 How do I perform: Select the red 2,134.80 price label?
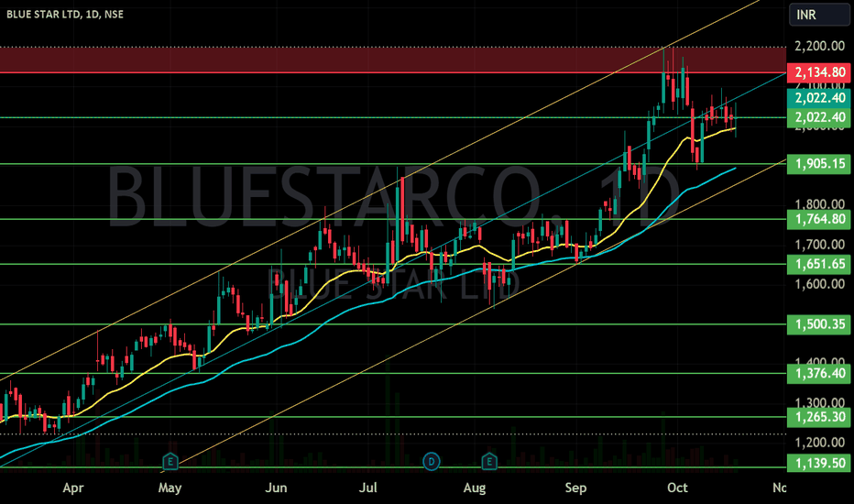pyautogui.click(x=818, y=72)
